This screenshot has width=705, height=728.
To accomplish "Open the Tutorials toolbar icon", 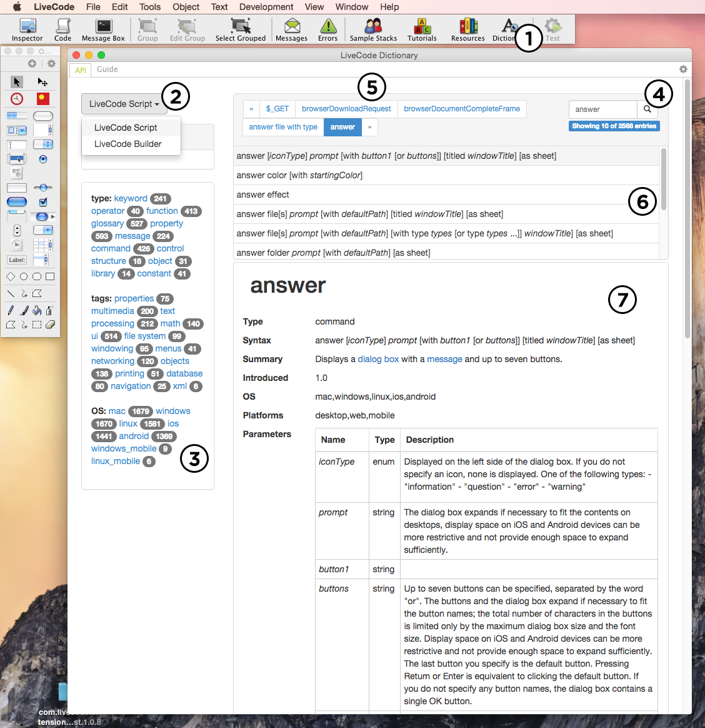I will pos(422,29).
